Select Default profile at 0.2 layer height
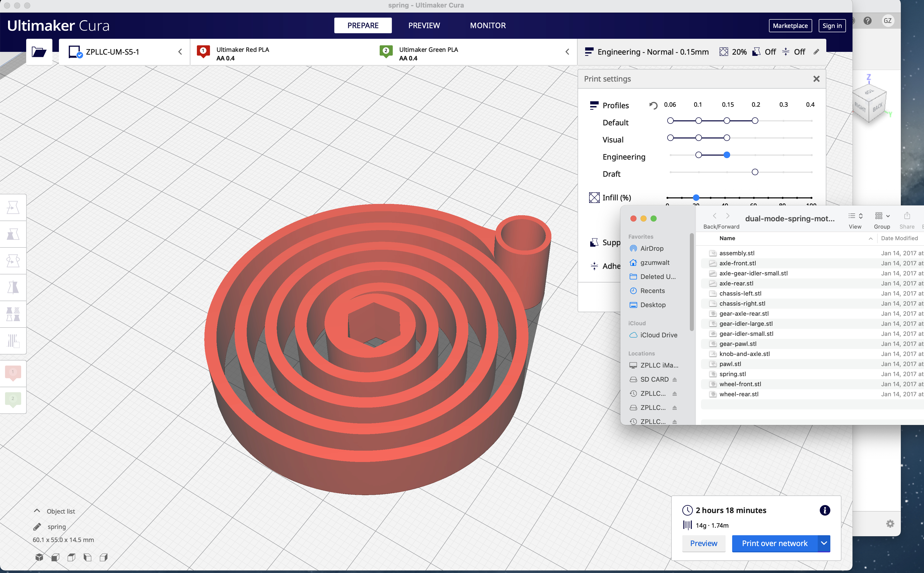This screenshot has width=924, height=573. tap(755, 121)
